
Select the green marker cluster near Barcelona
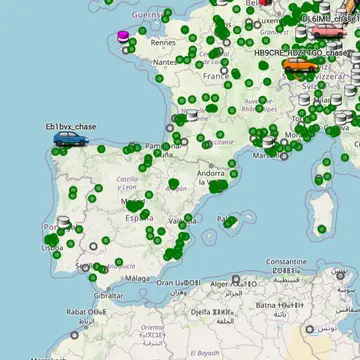[x=218, y=187]
